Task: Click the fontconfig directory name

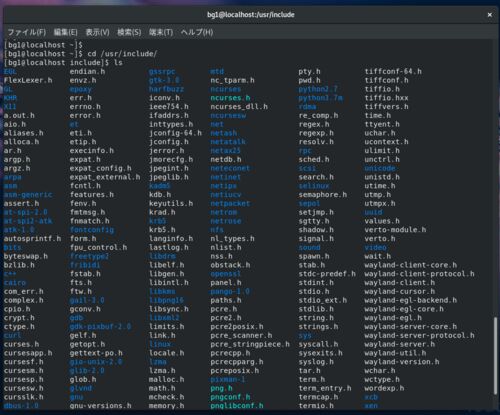Action: [x=92, y=230]
